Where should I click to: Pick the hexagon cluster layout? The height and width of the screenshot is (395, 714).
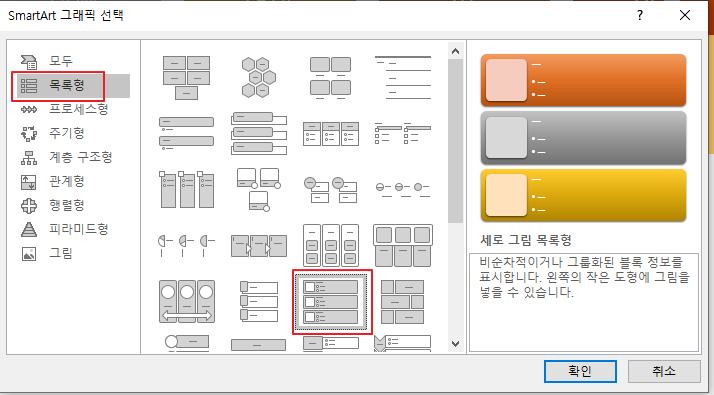pyautogui.click(x=259, y=77)
